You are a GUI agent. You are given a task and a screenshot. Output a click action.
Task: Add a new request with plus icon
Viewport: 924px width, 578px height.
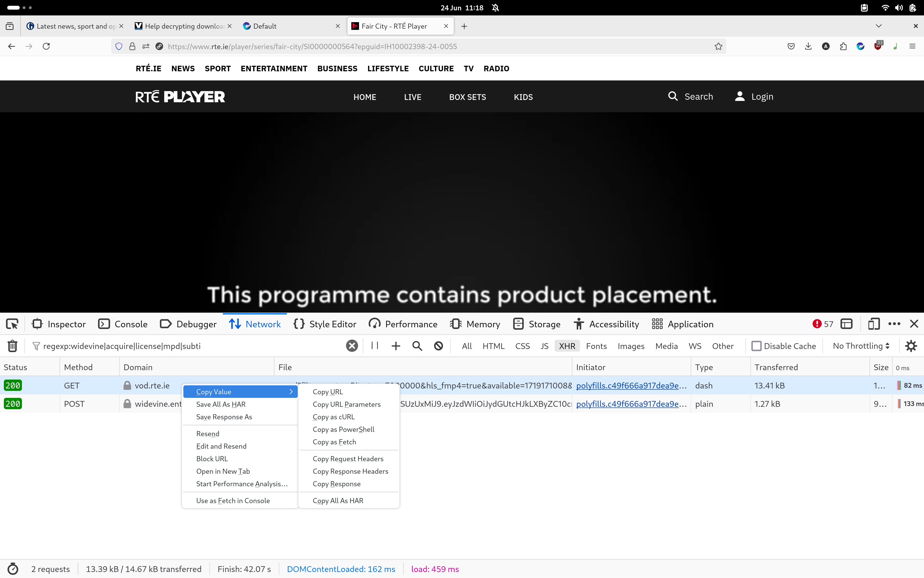(396, 346)
